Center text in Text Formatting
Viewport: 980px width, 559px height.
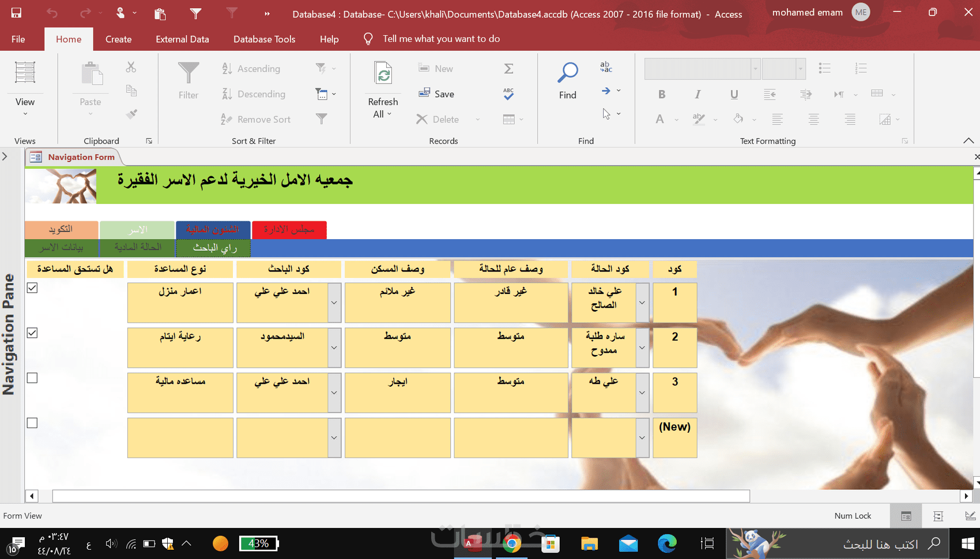(x=813, y=119)
